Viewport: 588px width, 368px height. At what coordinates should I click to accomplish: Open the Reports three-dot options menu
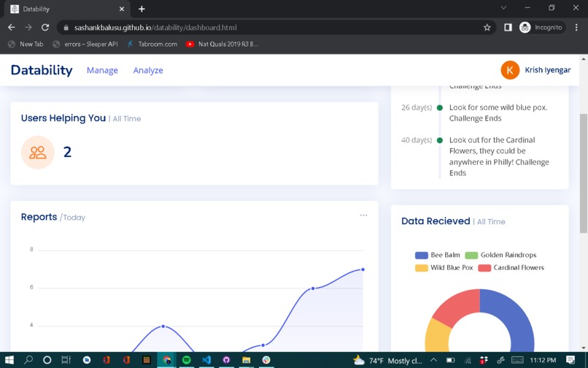[363, 215]
